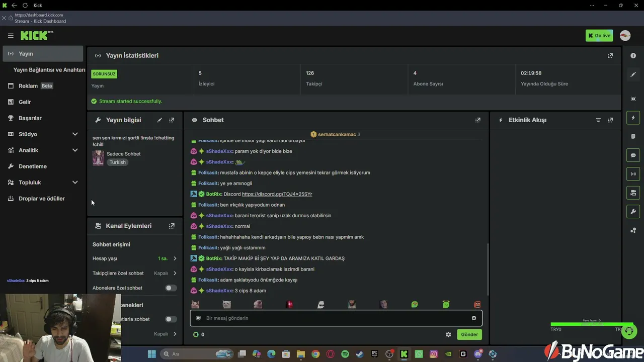Click the three-dots icon in right rail
644x362 pixels.
(633, 230)
